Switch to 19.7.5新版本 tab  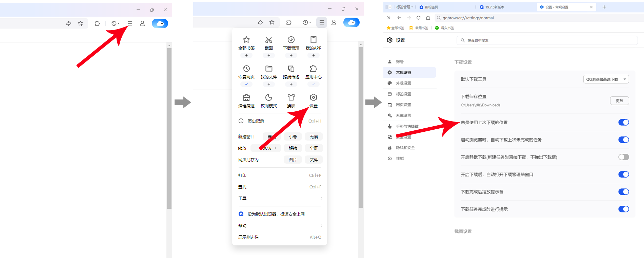pyautogui.click(x=506, y=7)
